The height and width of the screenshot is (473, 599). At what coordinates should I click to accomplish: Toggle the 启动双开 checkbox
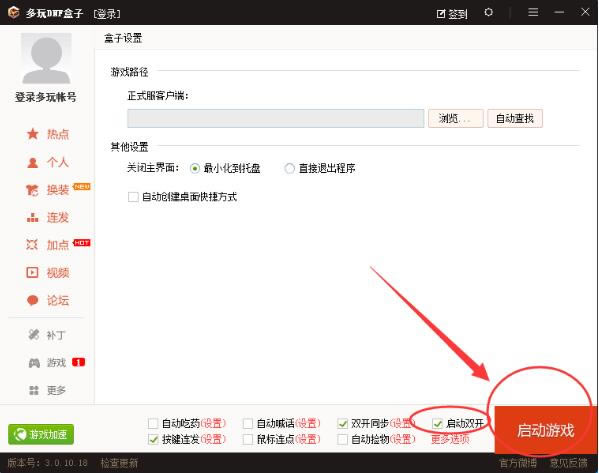point(437,423)
